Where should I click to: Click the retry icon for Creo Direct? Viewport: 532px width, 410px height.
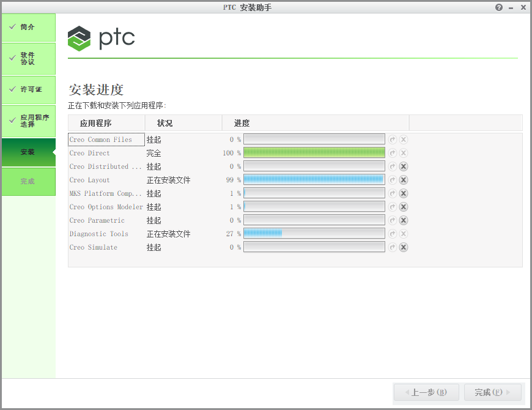pos(393,153)
